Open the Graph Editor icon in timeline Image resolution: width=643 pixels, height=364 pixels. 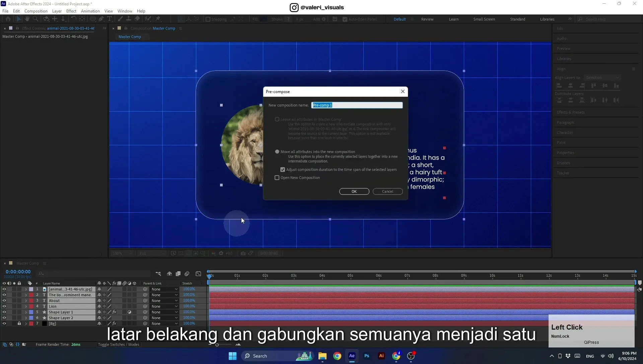click(x=199, y=274)
